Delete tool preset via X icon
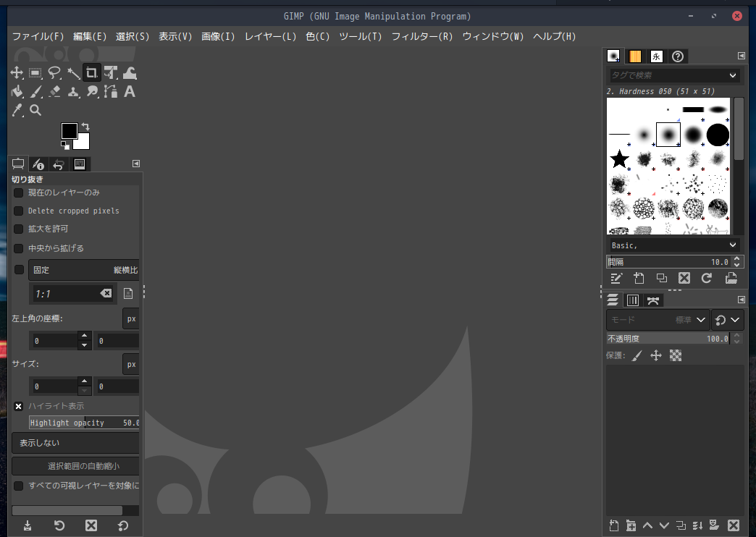This screenshot has height=537, width=756. pos(91,525)
